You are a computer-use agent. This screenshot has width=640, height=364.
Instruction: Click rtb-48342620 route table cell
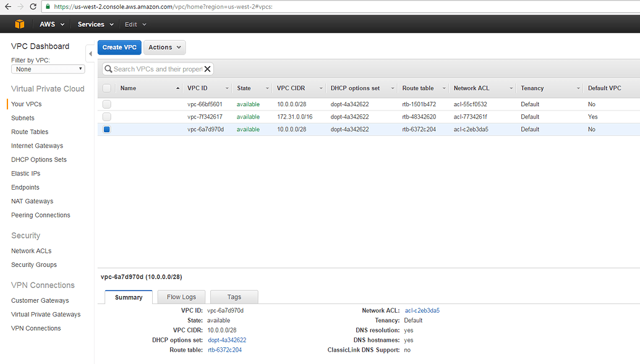[x=419, y=117]
